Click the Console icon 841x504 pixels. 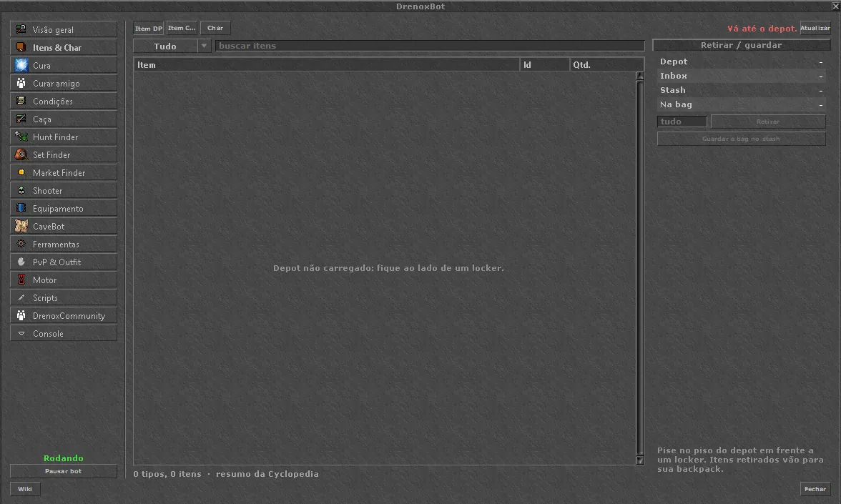point(21,333)
